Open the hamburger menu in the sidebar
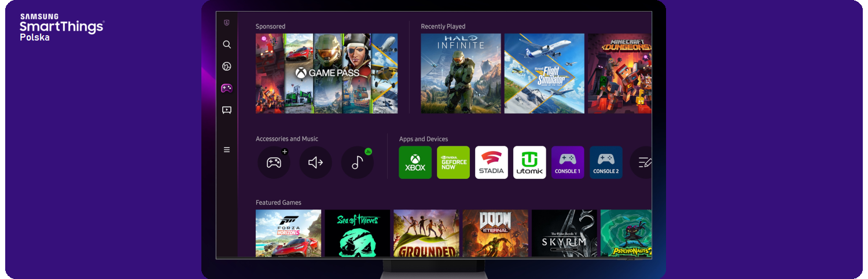Image resolution: width=868 pixels, height=279 pixels. 227,150
